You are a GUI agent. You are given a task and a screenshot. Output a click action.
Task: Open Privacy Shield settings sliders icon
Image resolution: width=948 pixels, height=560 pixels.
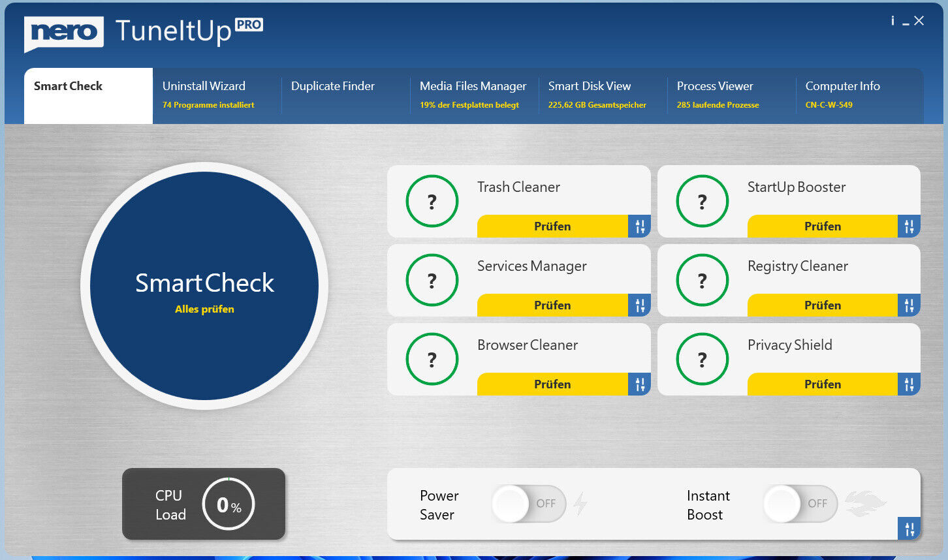pyautogui.click(x=909, y=384)
